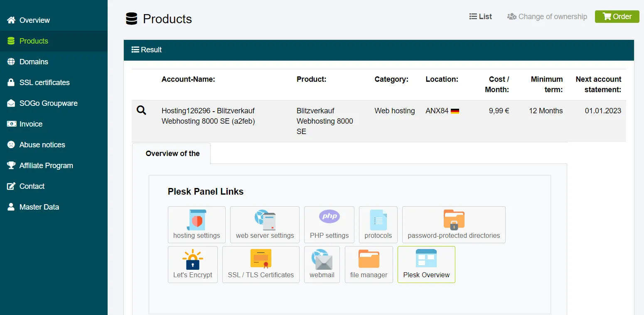Click the Invoice money icon
Image resolution: width=644 pixels, height=315 pixels.
coord(11,124)
